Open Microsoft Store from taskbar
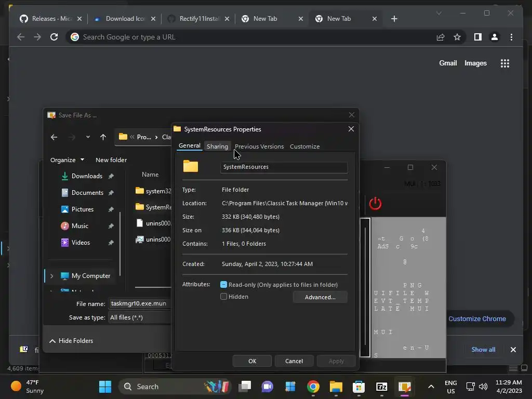Image resolution: width=532 pixels, height=399 pixels. [358, 387]
